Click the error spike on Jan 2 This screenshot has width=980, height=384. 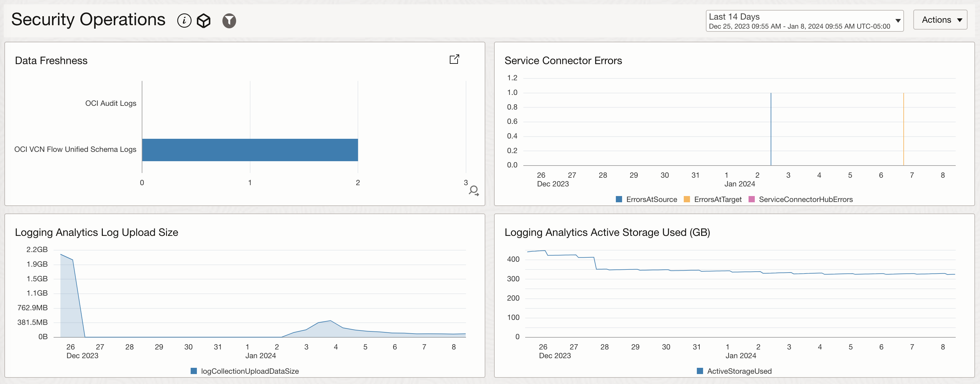(771, 129)
